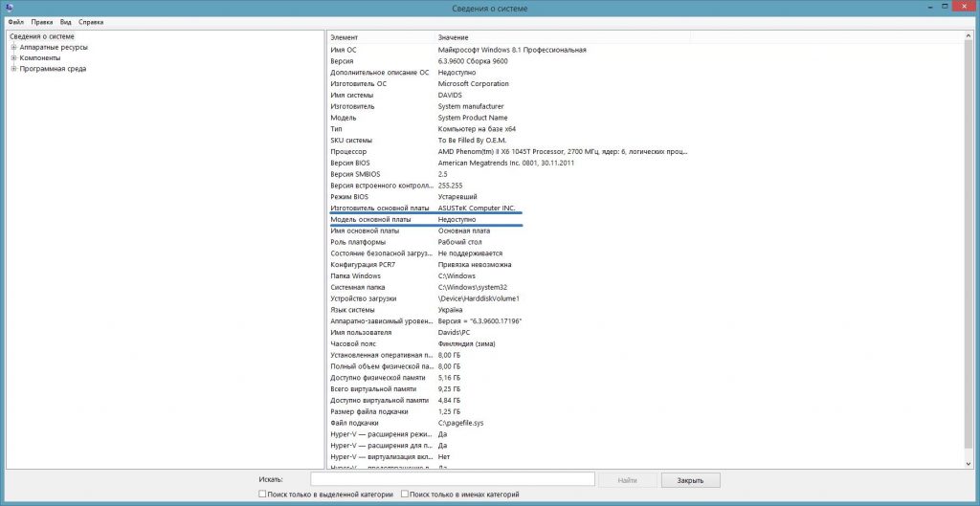
Task: Select the Сведения о системе root item
Action: (41, 36)
